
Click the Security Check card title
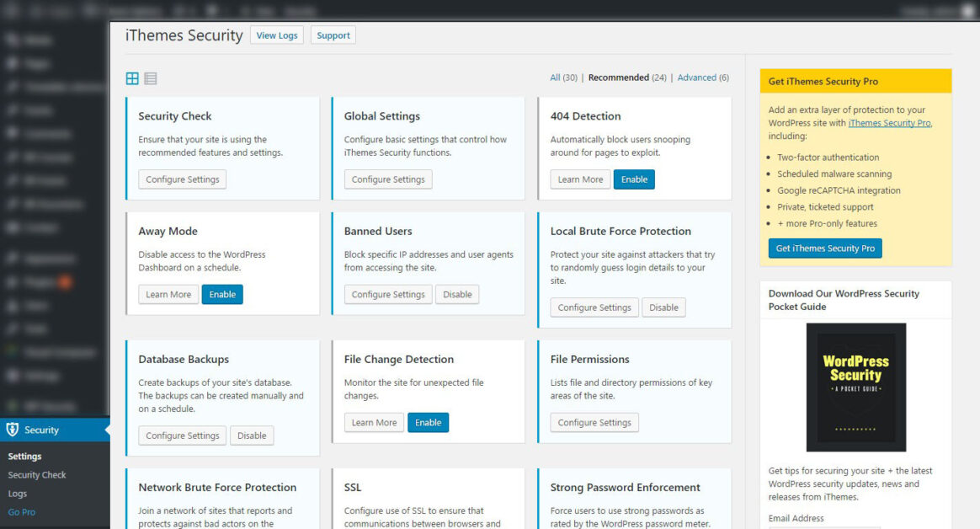pos(175,116)
